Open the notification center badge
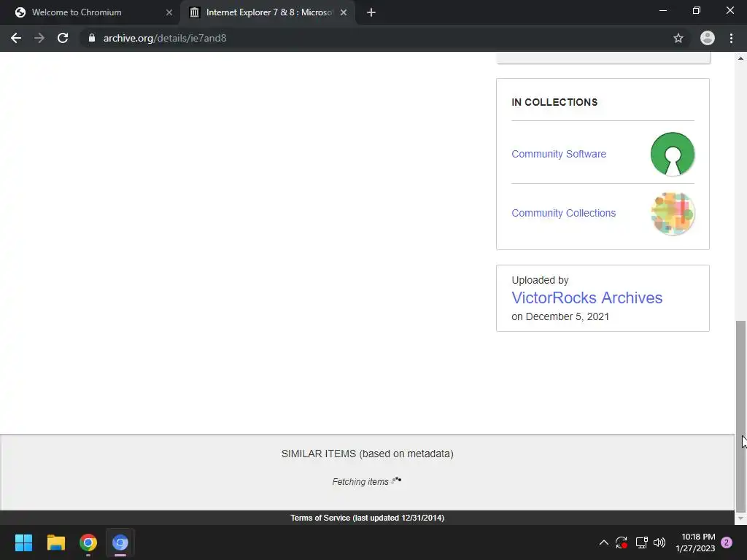 tap(727, 542)
